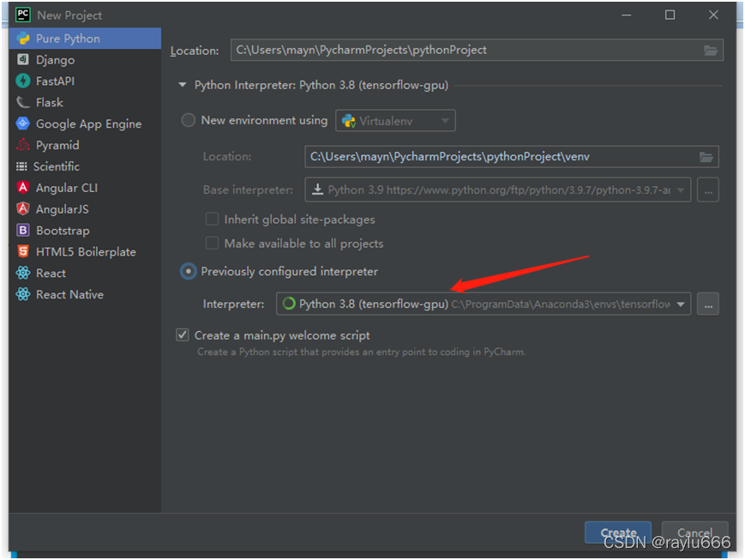Uncheck Create a main.py welcome script
The width and height of the screenshot is (745, 560).
click(183, 335)
